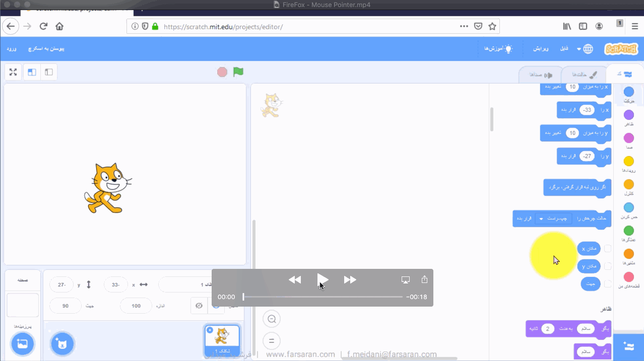Save the page to Pocket
The height and width of the screenshot is (361, 644).
tap(478, 26)
